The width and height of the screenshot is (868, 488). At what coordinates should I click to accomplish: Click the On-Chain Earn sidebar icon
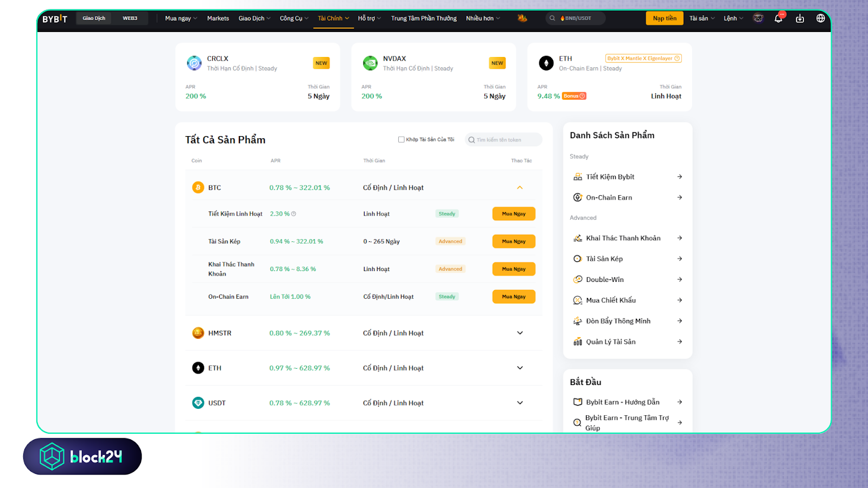578,197
